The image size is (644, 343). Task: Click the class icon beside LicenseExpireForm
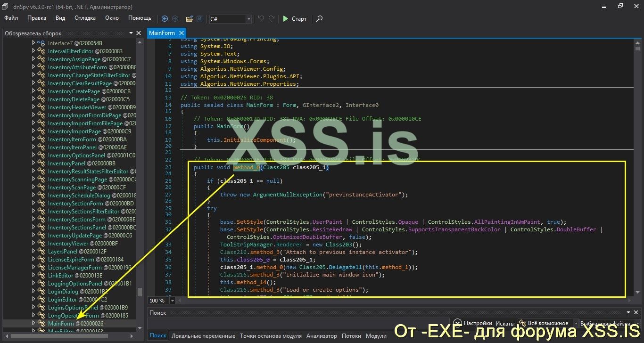click(x=41, y=260)
